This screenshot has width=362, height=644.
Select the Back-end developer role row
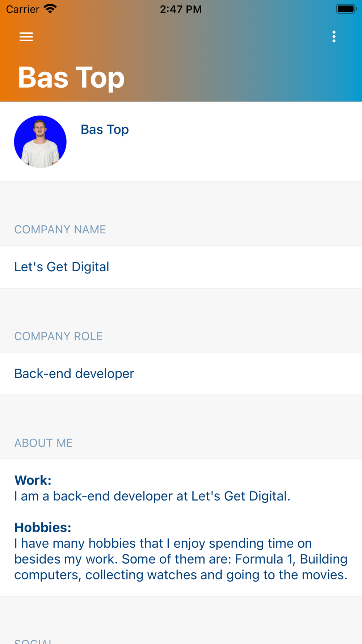point(181,373)
